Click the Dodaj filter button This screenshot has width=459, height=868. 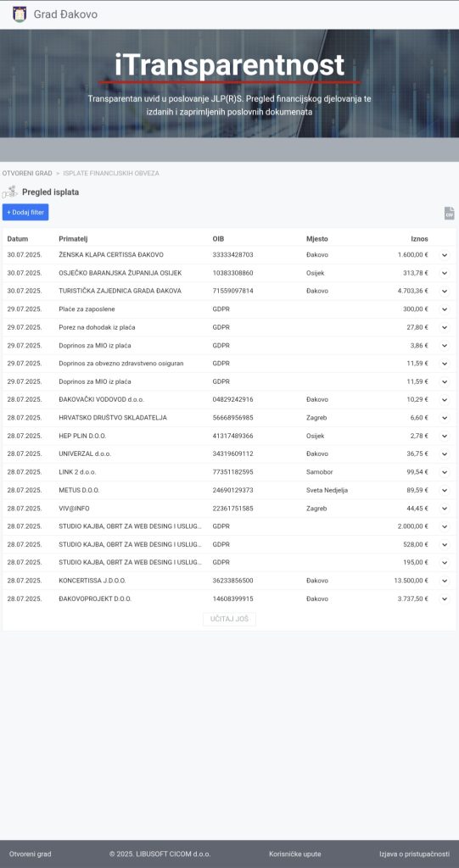(x=25, y=212)
